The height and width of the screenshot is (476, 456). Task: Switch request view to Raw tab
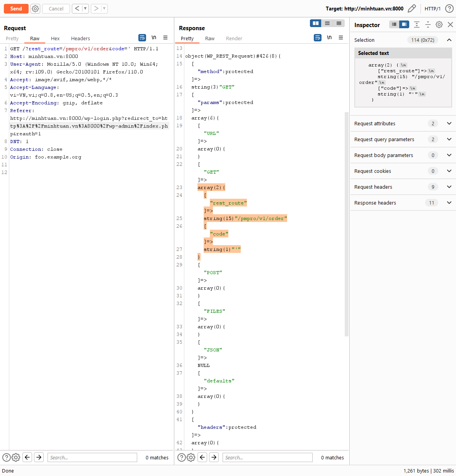(35, 38)
